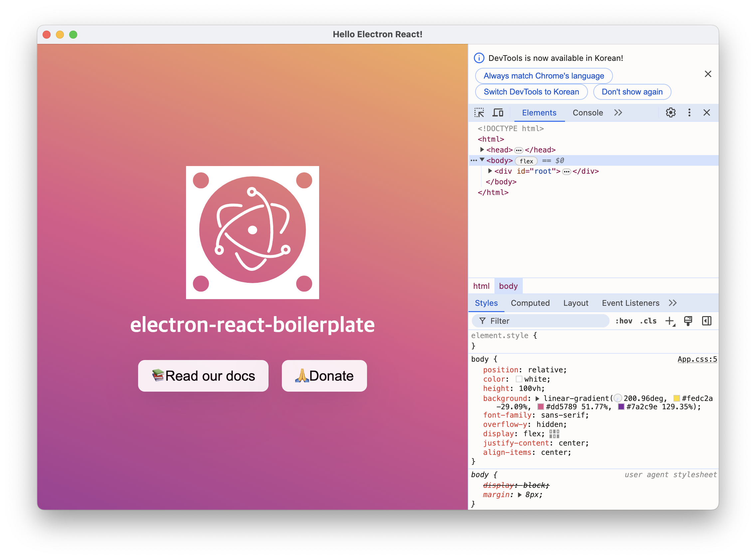Screen dimensions: 756x559
Task: Toggle the flex badge on the body element
Action: coord(526,161)
